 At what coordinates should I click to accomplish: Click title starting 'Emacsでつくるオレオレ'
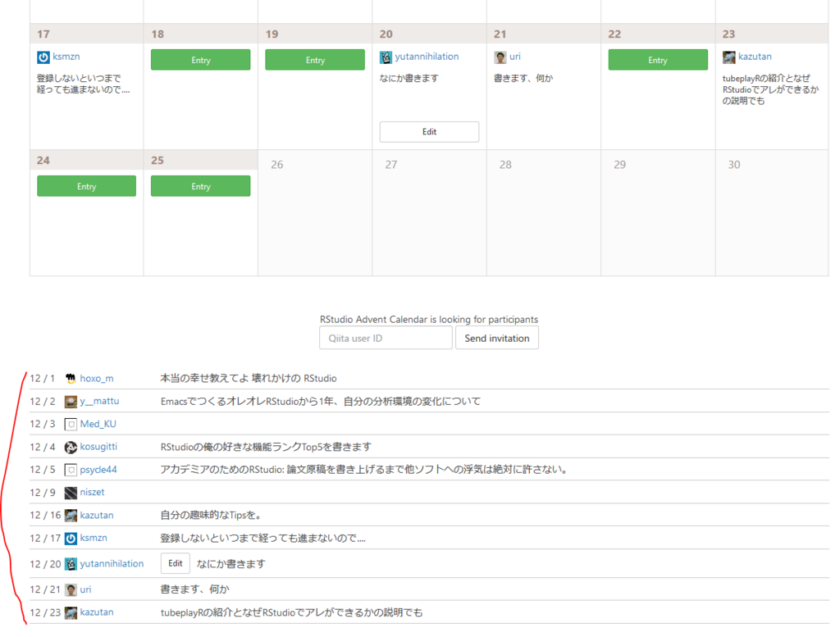coord(321,402)
